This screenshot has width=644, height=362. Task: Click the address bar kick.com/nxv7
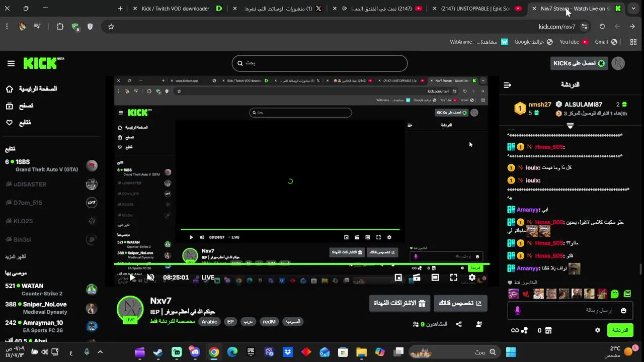[x=557, y=27]
